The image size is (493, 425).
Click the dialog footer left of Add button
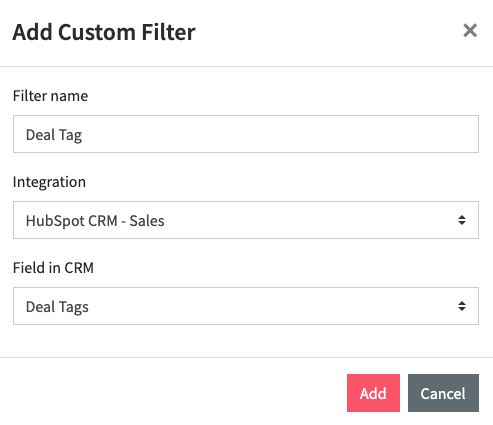173,393
